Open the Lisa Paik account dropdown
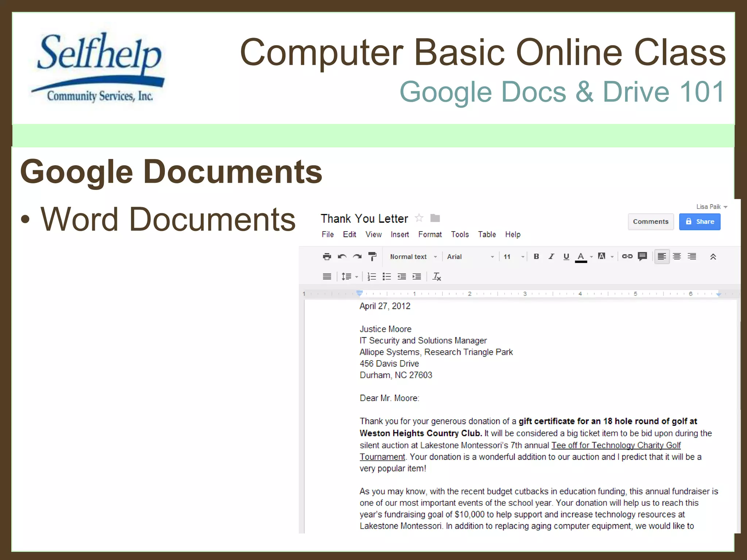This screenshot has height=560, width=747. pos(712,207)
